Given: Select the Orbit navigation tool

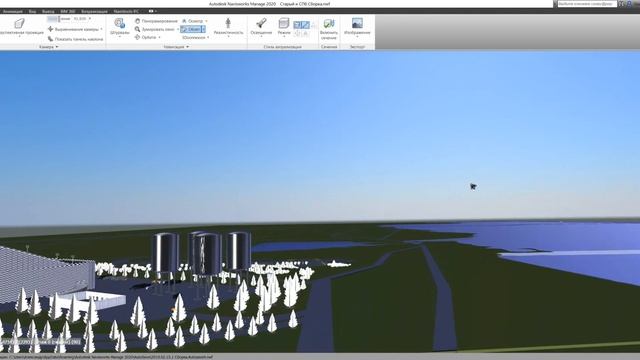Looking at the screenshot, I should (138, 37).
